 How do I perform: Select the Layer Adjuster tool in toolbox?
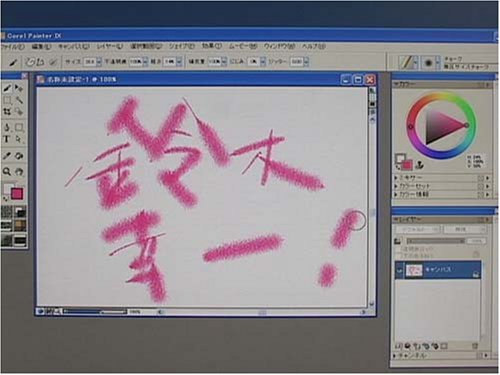coord(19,88)
